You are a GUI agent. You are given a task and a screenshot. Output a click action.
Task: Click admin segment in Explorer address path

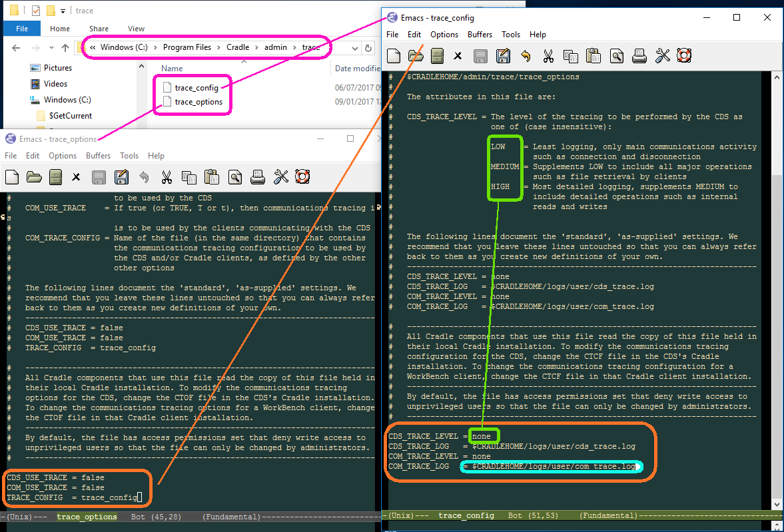click(276, 47)
